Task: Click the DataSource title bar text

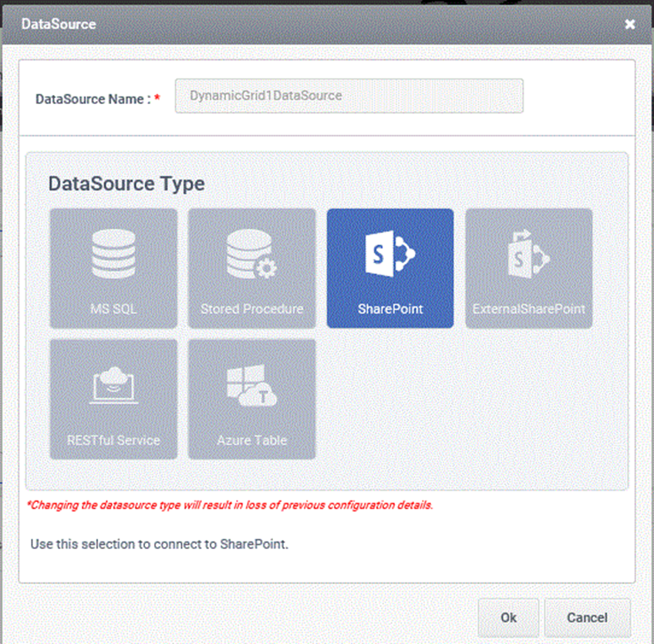Action: click(59, 24)
